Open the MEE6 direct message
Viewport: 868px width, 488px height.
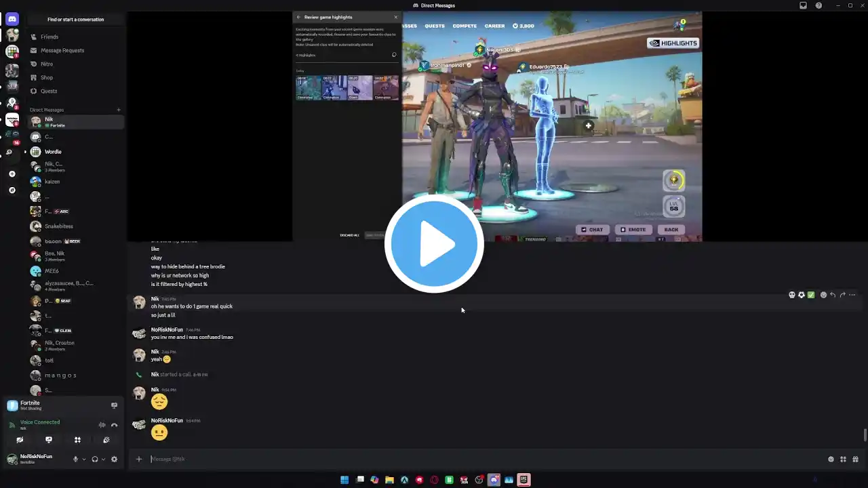coord(76,271)
